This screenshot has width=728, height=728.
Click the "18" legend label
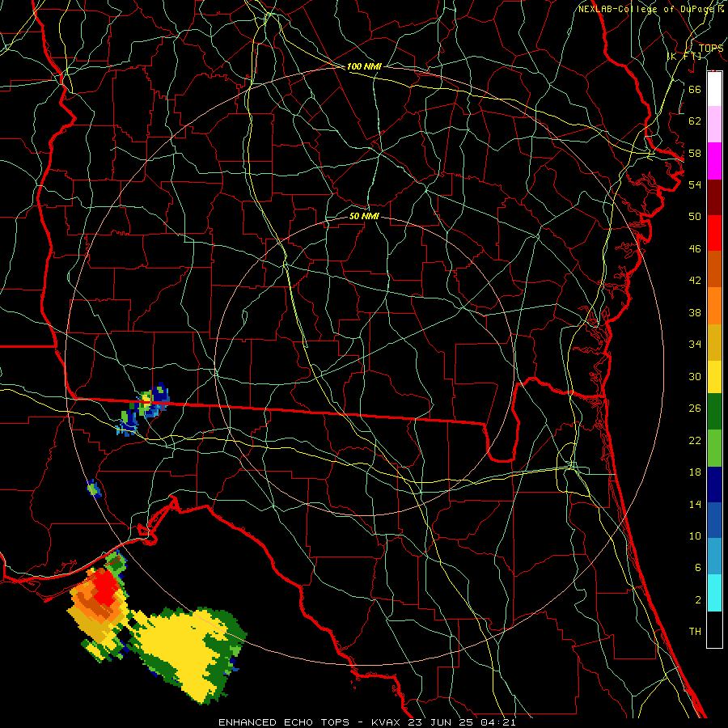point(695,472)
